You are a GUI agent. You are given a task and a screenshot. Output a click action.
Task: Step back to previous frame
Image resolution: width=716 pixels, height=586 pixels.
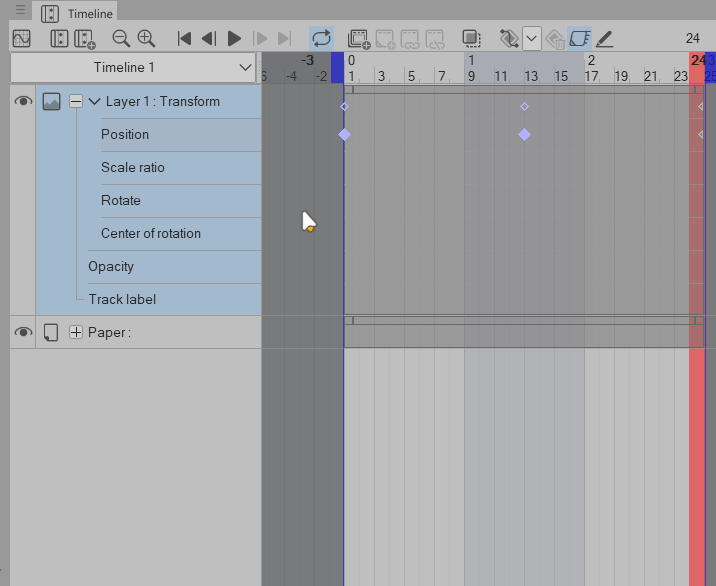pyautogui.click(x=208, y=39)
